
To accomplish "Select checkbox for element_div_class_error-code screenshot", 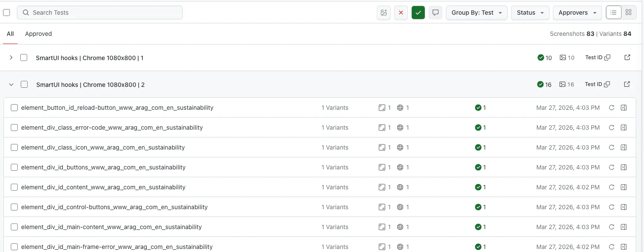I will click(x=14, y=128).
